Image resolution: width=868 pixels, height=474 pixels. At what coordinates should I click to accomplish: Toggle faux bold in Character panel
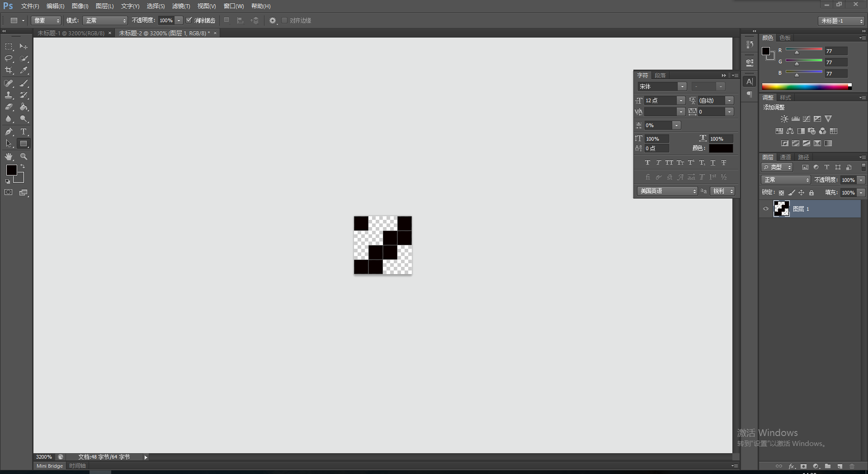[x=647, y=163]
